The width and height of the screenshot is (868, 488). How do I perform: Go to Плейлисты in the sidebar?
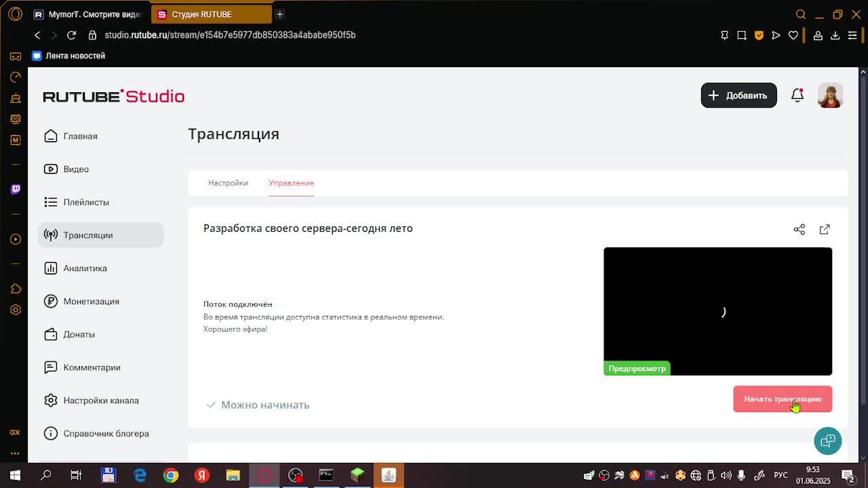[100, 202]
